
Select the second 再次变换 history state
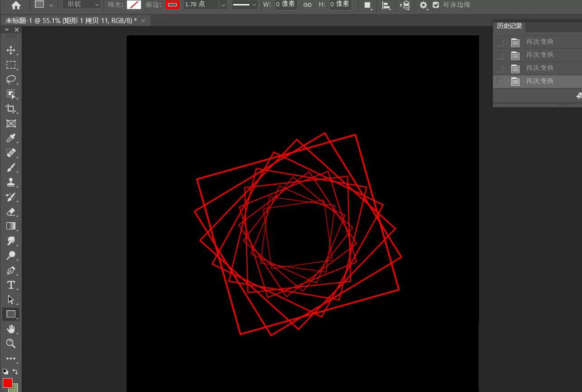[540, 55]
